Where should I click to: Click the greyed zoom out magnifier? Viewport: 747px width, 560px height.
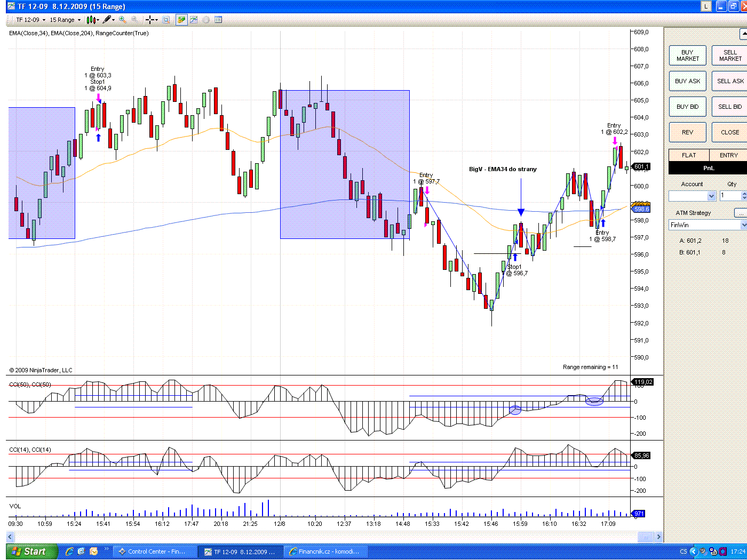[x=135, y=20]
